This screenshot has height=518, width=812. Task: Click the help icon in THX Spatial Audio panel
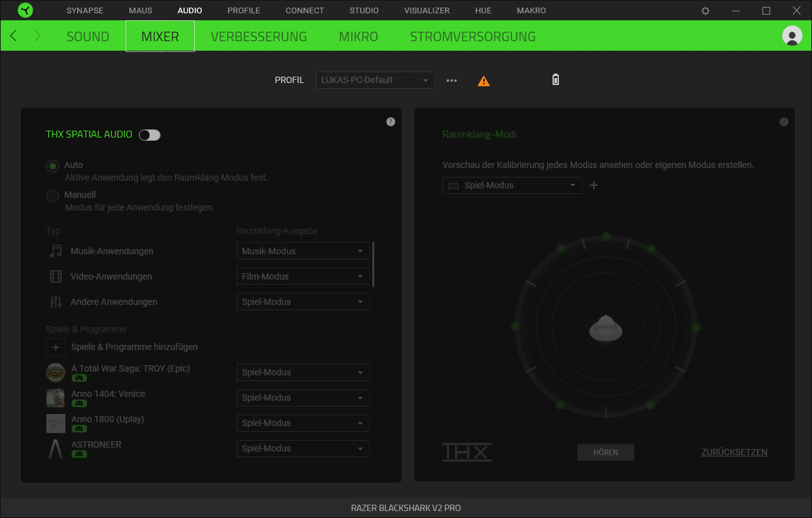(391, 122)
